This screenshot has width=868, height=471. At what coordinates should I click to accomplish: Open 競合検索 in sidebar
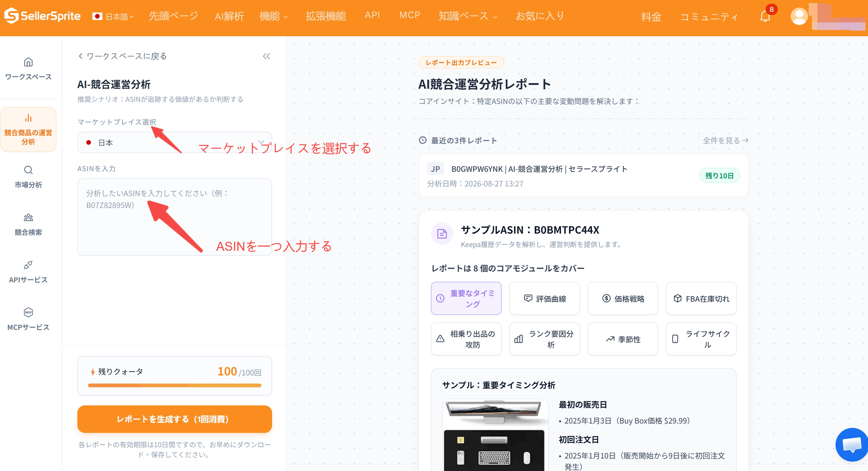click(28, 224)
